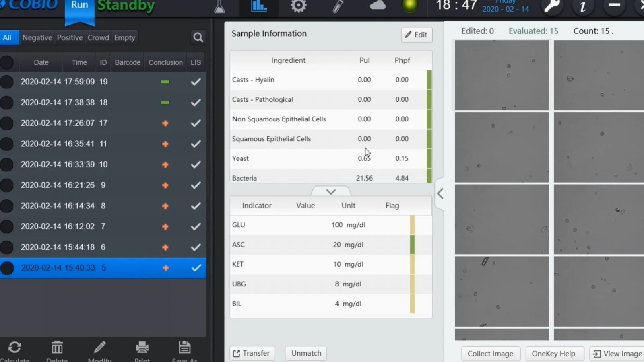This screenshot has width=644, height=362.
Task: Click yellow flag swatch for GLU
Action: pyautogui.click(x=412, y=225)
